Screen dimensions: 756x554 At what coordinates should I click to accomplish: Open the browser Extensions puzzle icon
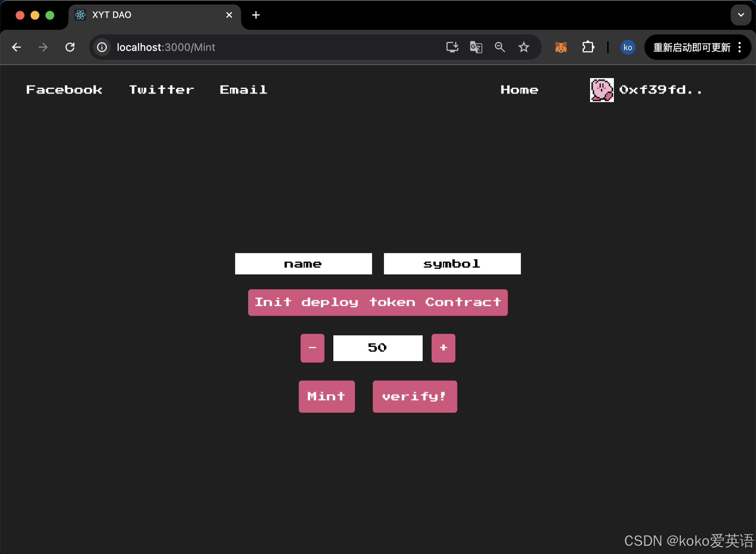click(x=588, y=47)
